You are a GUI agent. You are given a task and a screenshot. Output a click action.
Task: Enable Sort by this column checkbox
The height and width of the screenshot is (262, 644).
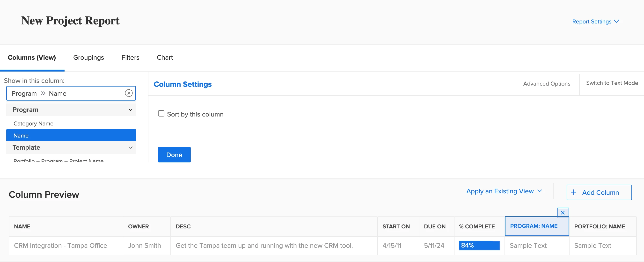(161, 114)
